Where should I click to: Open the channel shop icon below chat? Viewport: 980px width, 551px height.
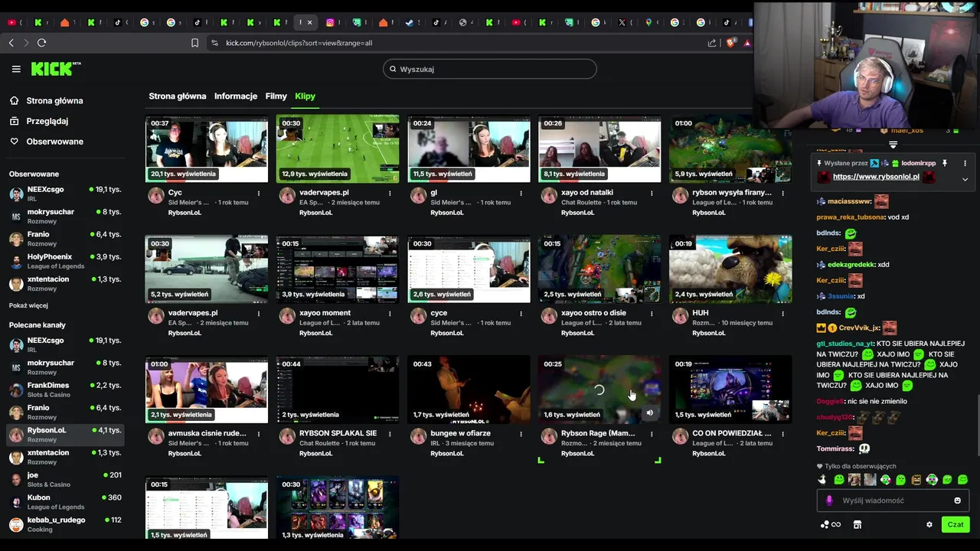pyautogui.click(x=857, y=525)
